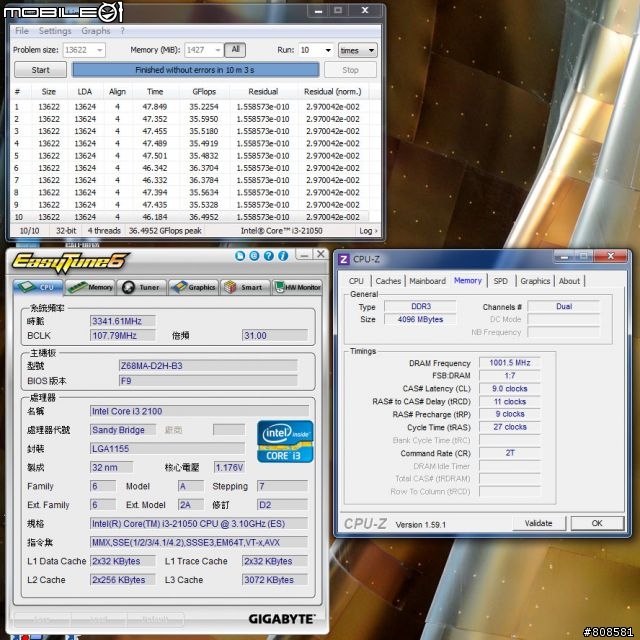Click the Start button in LinX

(40, 70)
